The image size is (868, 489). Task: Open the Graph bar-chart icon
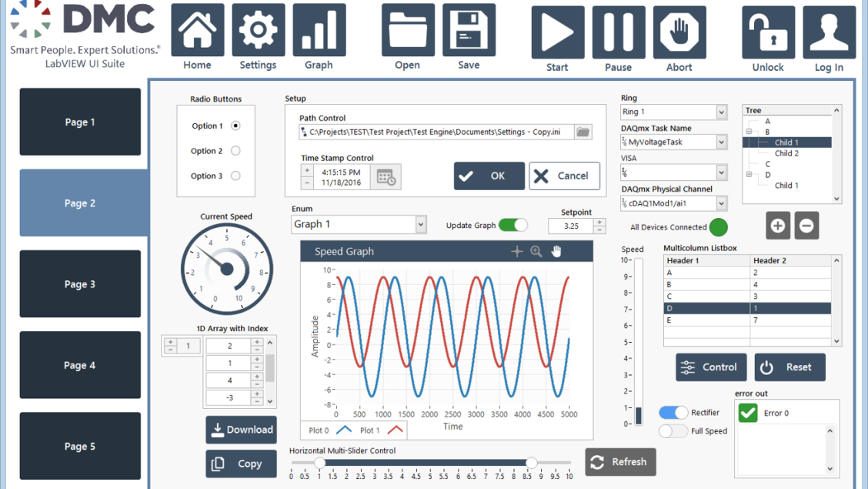319,31
